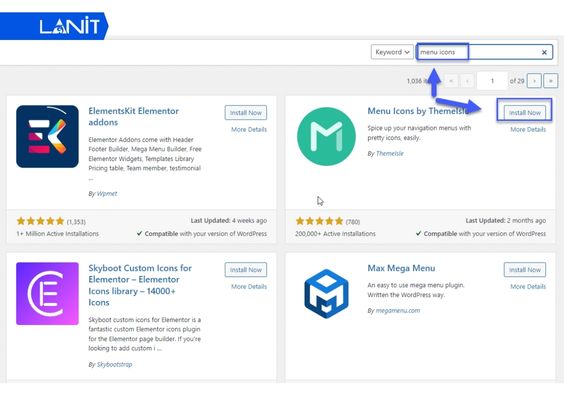Click 'Last Updated: 2 months ago' text

[505, 221]
